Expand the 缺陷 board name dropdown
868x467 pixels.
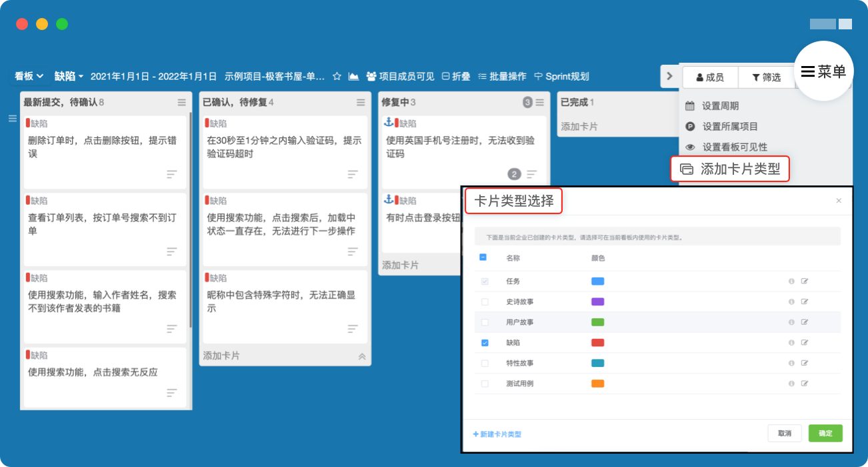(69, 77)
